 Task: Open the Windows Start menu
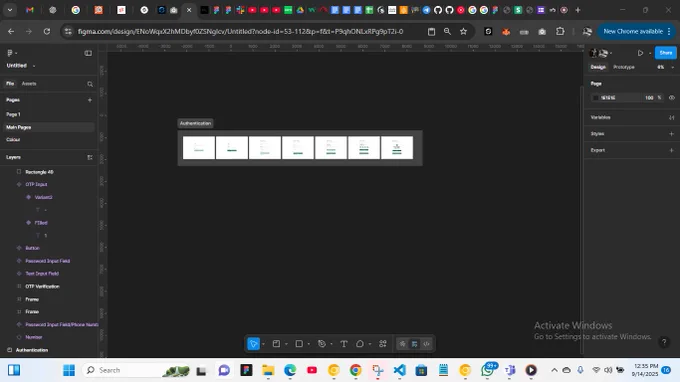(69, 370)
